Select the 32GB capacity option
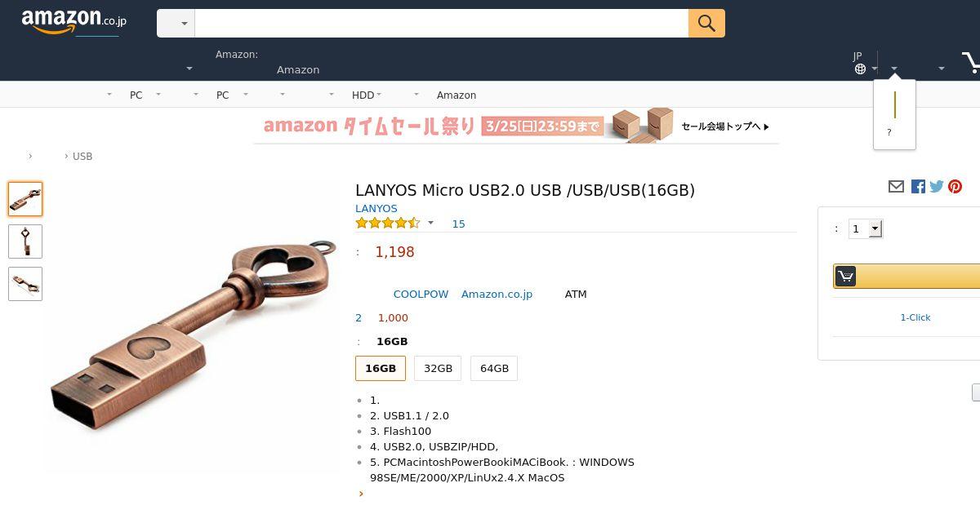 click(438, 368)
